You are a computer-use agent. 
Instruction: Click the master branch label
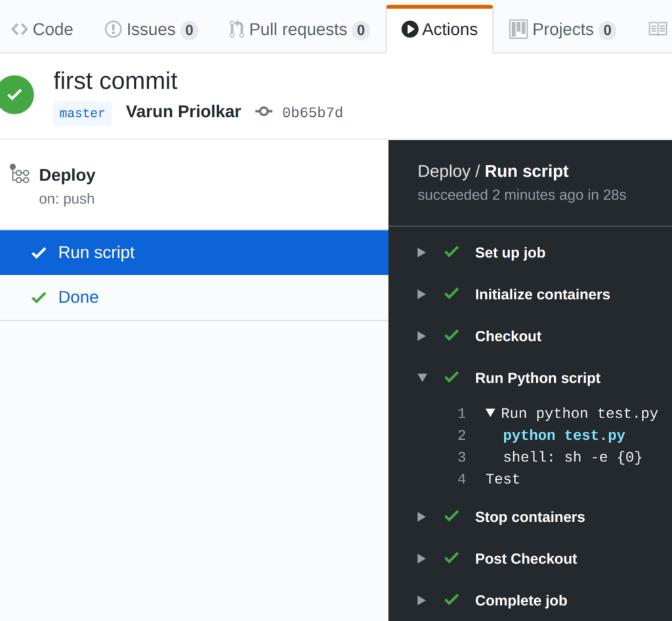(82, 113)
